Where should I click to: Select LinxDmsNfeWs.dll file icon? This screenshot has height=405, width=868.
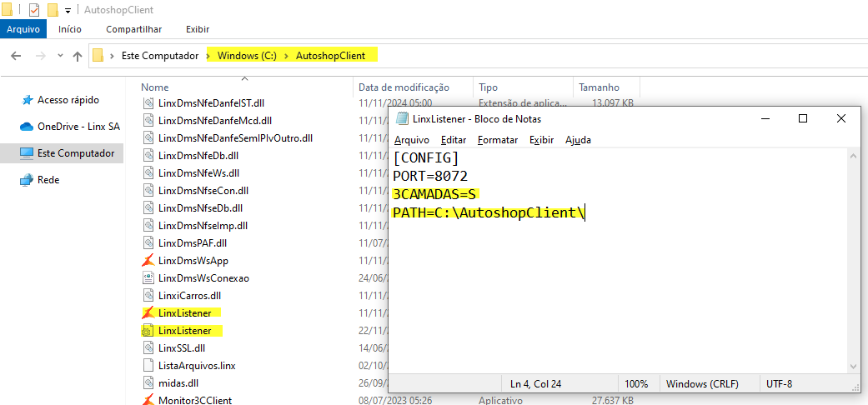click(x=148, y=173)
